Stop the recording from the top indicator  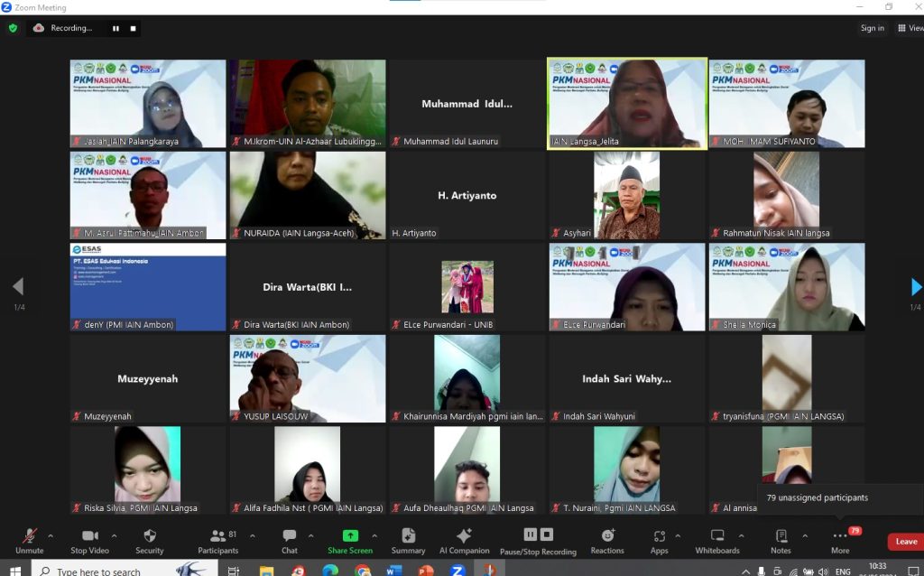(134, 28)
